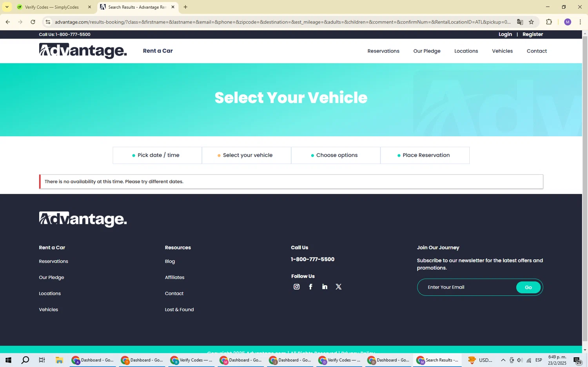588x367 pixels.
Task: Go back to previous page
Action: point(8,22)
